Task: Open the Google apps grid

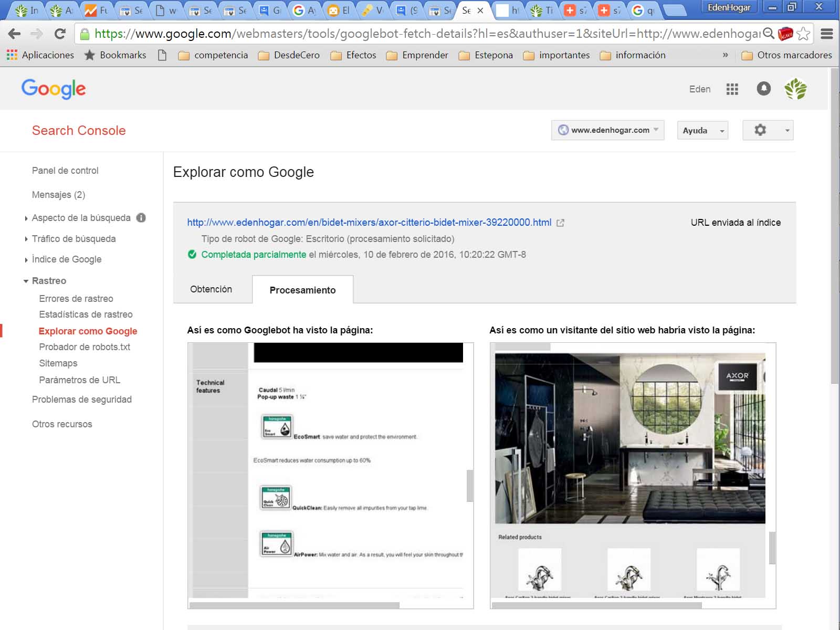Action: tap(732, 89)
